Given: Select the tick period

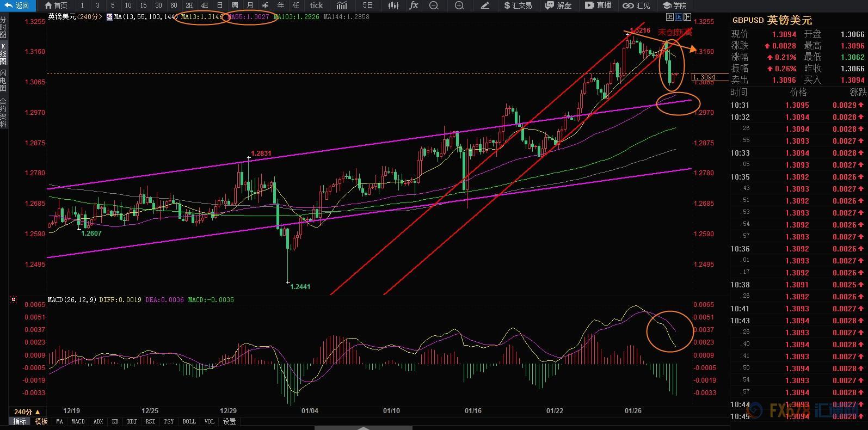Looking at the screenshot, I should tap(316, 5).
